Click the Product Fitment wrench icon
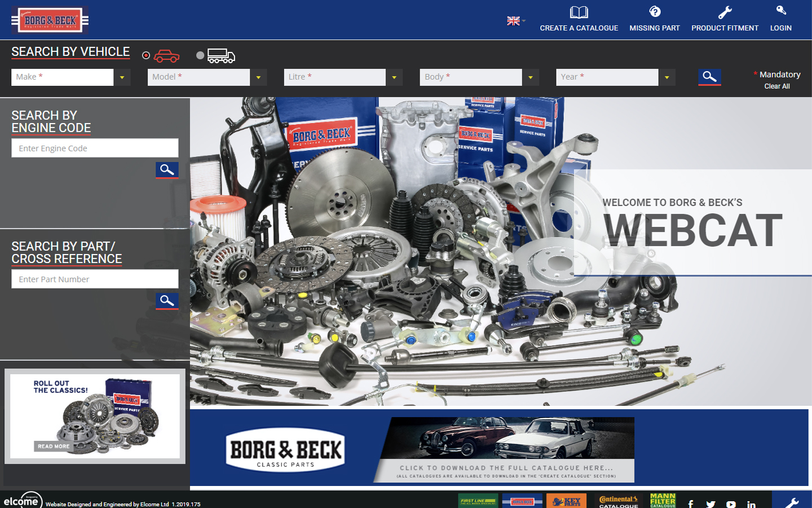Screen dimensions: 812x508 (725, 12)
